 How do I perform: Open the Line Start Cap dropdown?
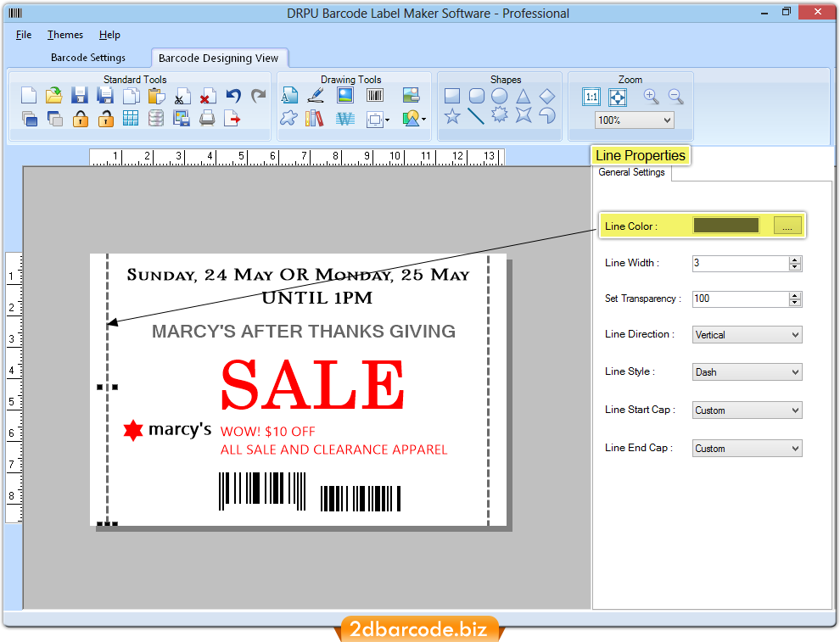point(747,410)
